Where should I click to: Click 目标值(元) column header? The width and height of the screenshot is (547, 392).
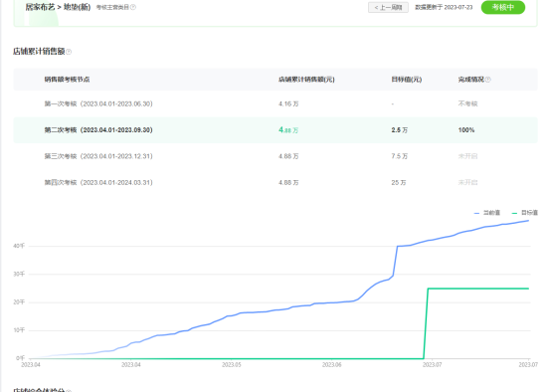click(407, 80)
